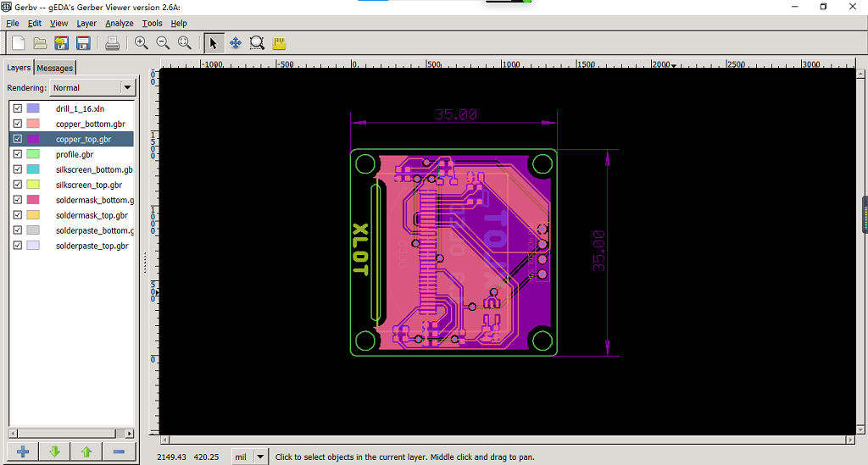This screenshot has height=465, width=868.
Task: Move layer down with green down arrow
Action: [54, 451]
